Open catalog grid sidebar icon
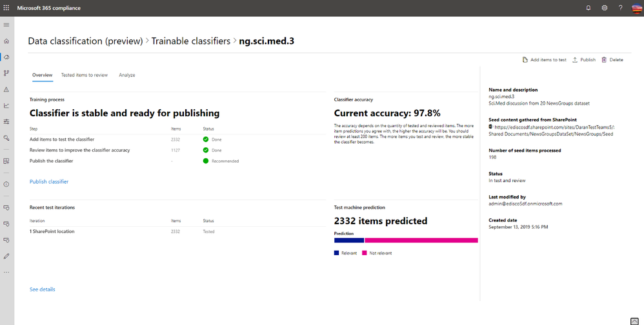The height and width of the screenshot is (325, 644). point(6,162)
